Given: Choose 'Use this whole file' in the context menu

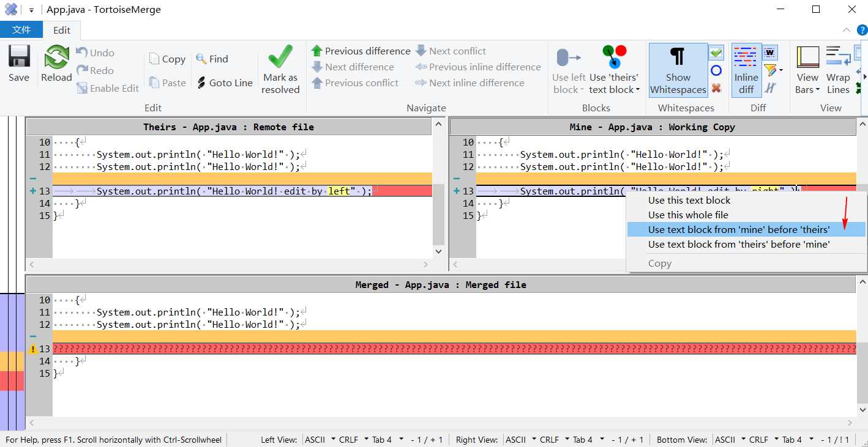Looking at the screenshot, I should pos(746,215).
